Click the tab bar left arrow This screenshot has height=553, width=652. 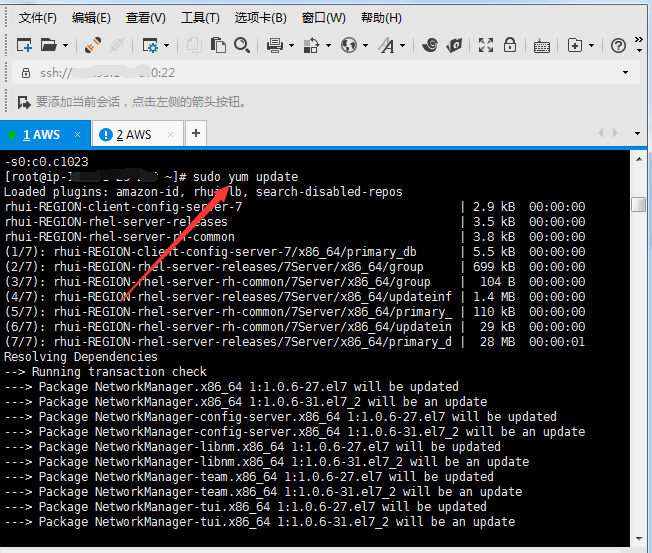coord(600,133)
